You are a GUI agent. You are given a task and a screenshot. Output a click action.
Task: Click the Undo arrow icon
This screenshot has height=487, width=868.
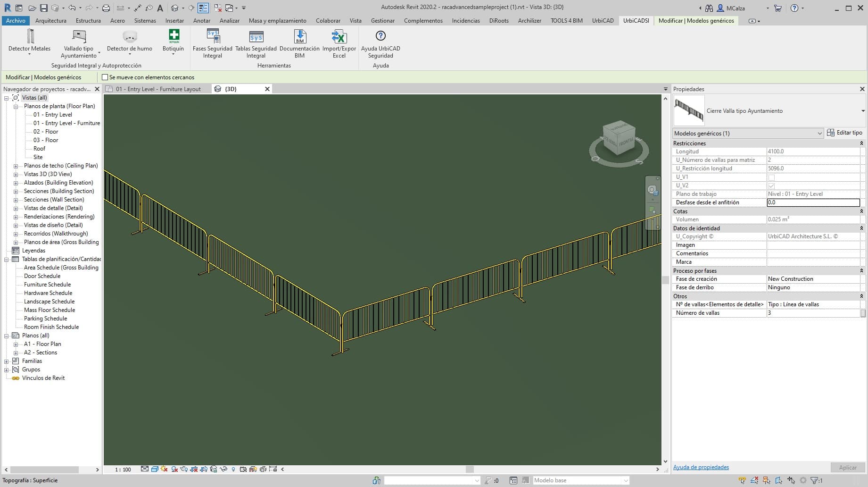click(x=72, y=8)
